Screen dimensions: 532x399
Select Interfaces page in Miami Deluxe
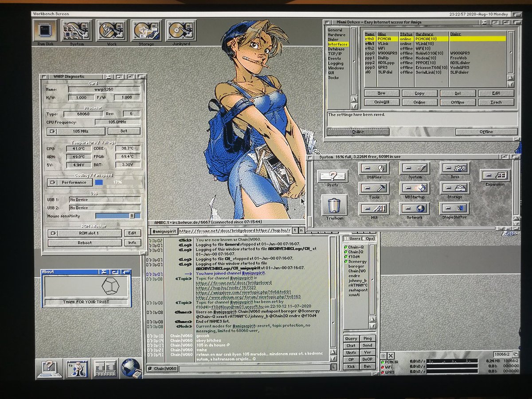tap(338, 44)
